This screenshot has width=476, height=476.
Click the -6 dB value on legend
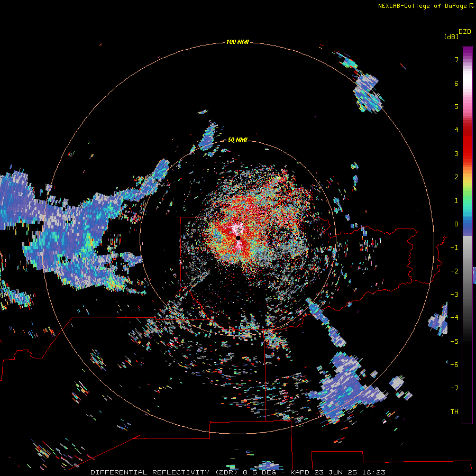(454, 365)
